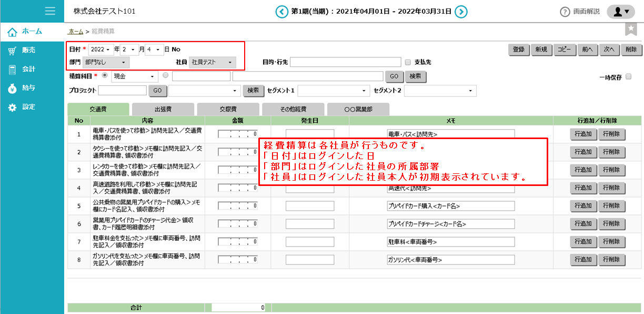Viewport: 644px width, 314px height.
Task: Go to previous fiscal period arrow
Action: point(283,12)
